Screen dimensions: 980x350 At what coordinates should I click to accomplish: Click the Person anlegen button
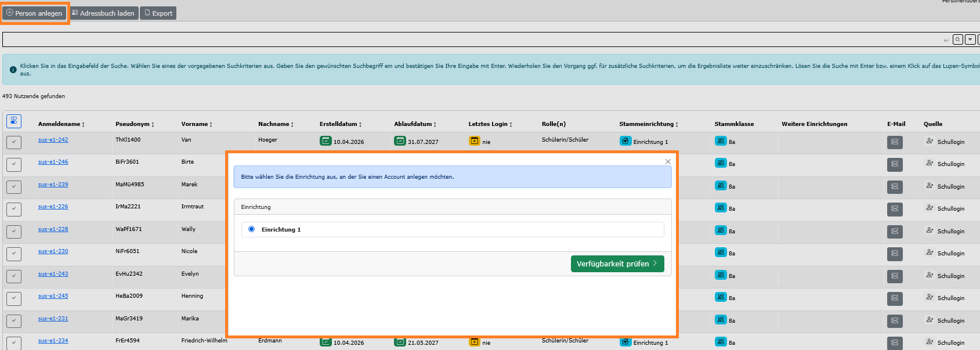[x=34, y=13]
